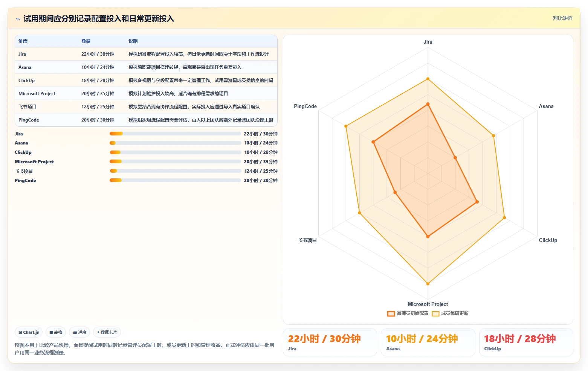The height and width of the screenshot is (371, 588).
Task: Click the Jira axis label on radar chart
Action: coord(428,42)
